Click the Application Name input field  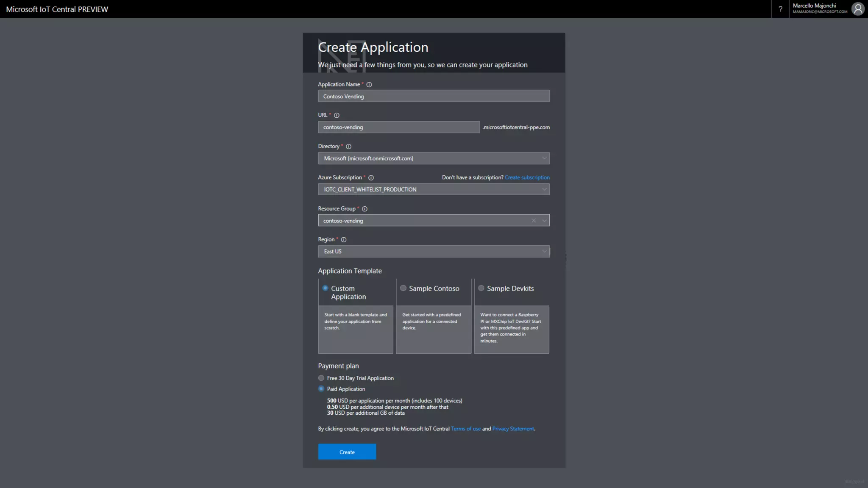coord(434,96)
